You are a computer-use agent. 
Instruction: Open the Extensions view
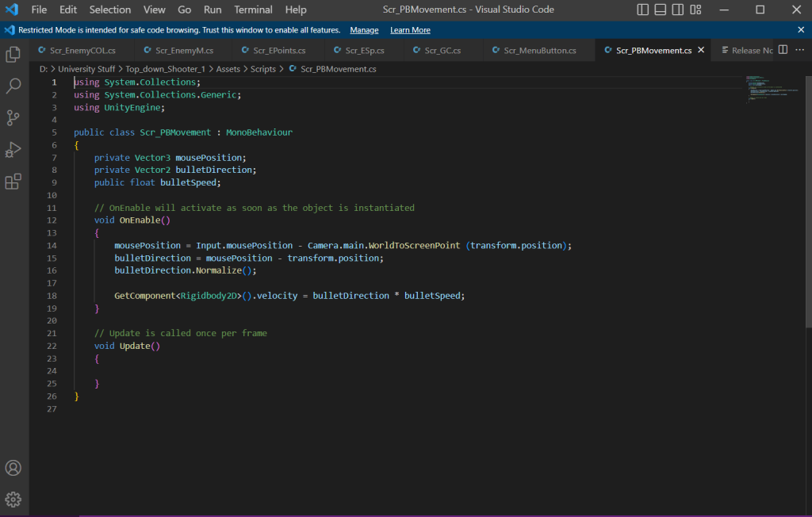(13, 182)
